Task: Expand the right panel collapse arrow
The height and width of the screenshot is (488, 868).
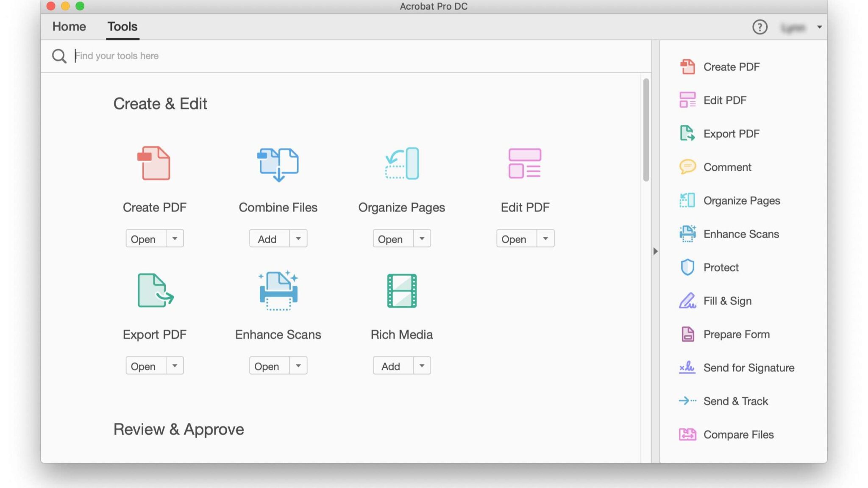Action: [656, 250]
